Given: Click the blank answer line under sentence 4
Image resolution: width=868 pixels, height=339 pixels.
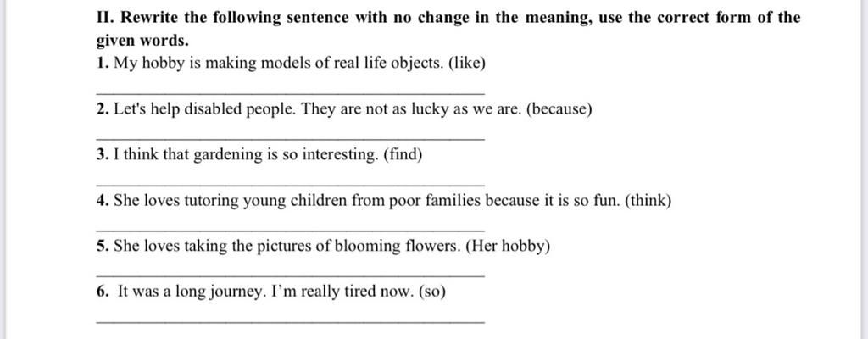Looking at the screenshot, I should click(x=290, y=230).
